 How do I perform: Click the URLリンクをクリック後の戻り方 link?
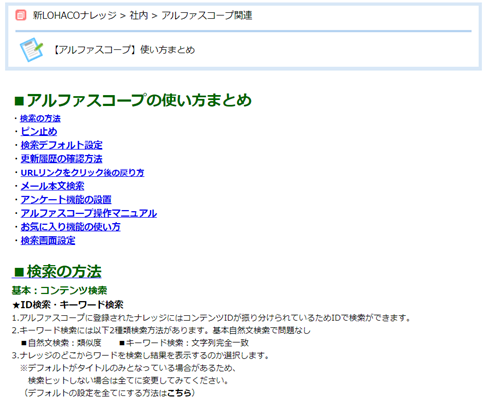tap(82, 172)
